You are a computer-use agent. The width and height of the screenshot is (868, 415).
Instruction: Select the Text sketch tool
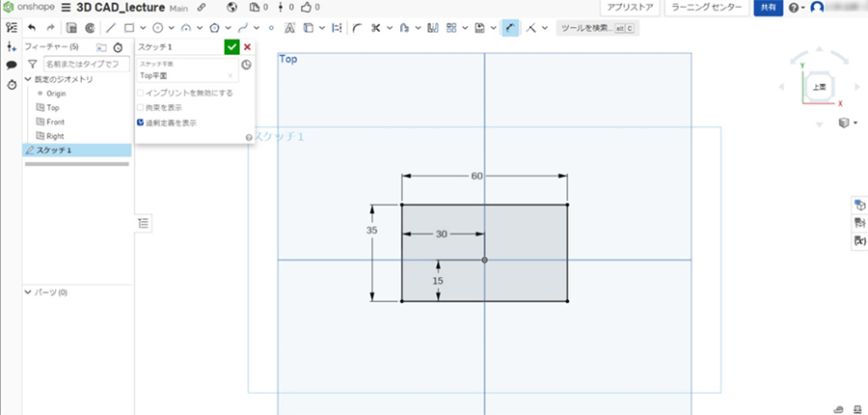[288, 28]
